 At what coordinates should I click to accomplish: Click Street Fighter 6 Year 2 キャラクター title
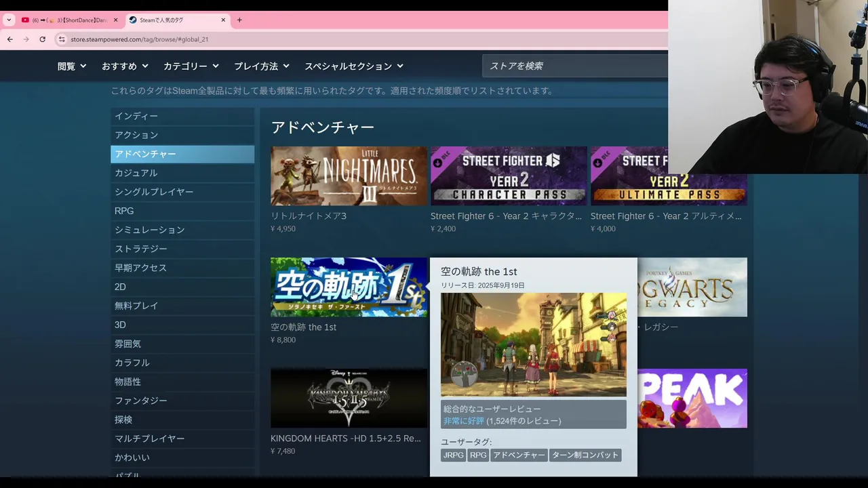[x=506, y=216]
